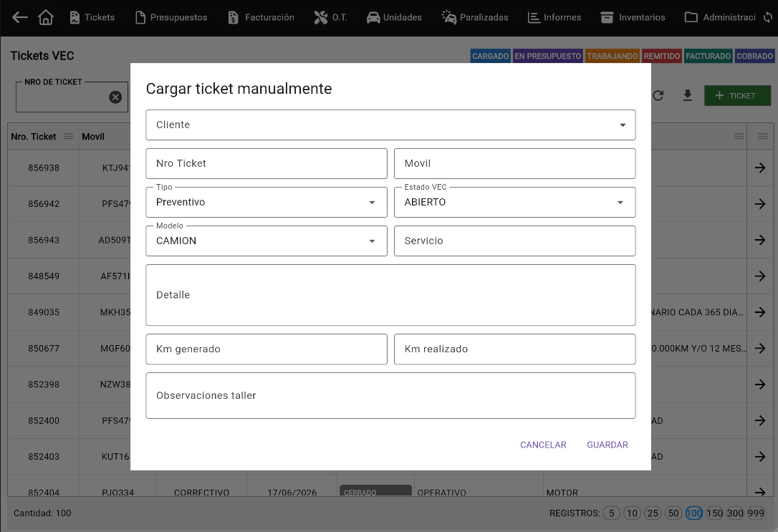Click ticket number 856938 cell
Screen dimensions: 778x532
point(44,168)
